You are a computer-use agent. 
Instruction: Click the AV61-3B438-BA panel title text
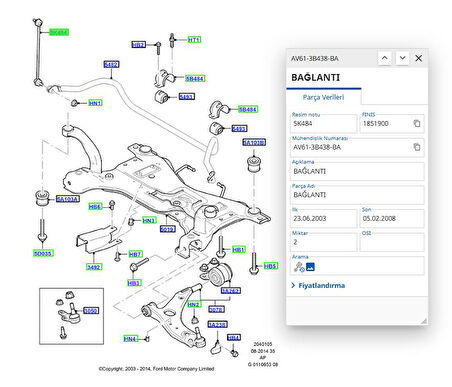pos(315,59)
